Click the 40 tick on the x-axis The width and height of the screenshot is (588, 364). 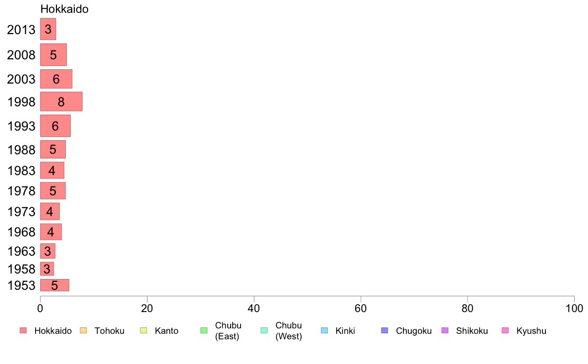pos(254,308)
